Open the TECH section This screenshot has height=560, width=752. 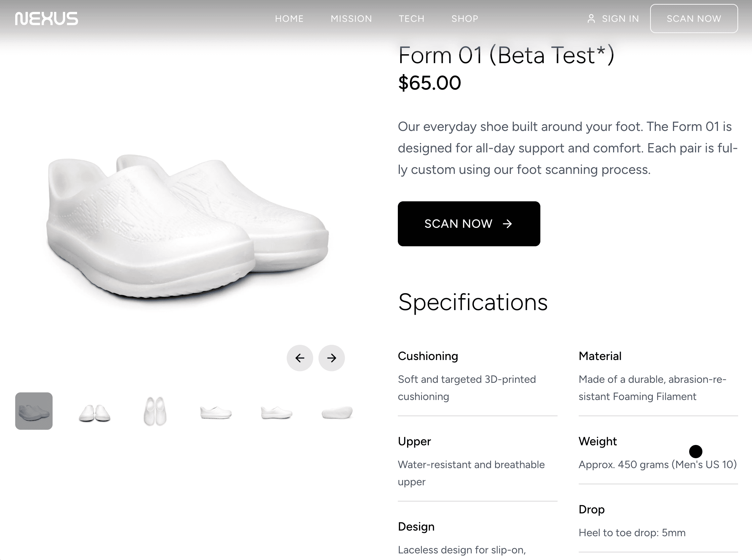(411, 19)
